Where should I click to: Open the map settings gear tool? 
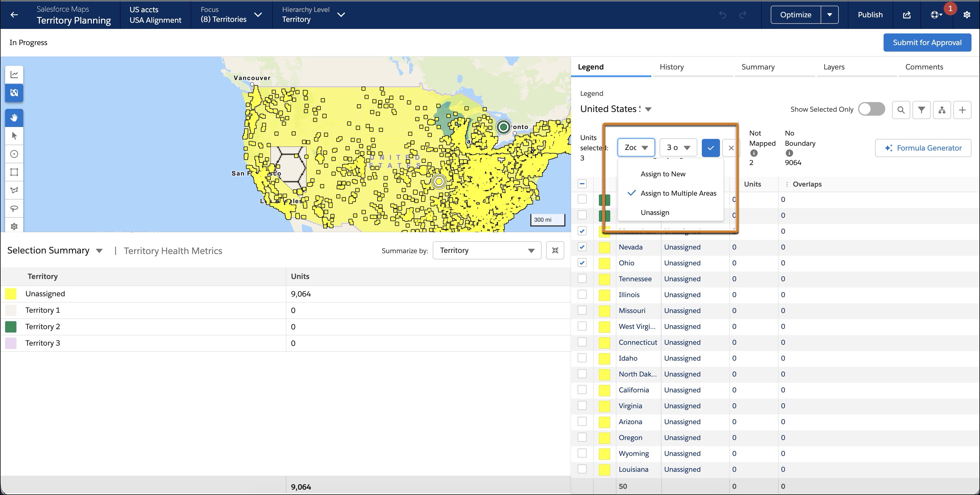[14, 227]
